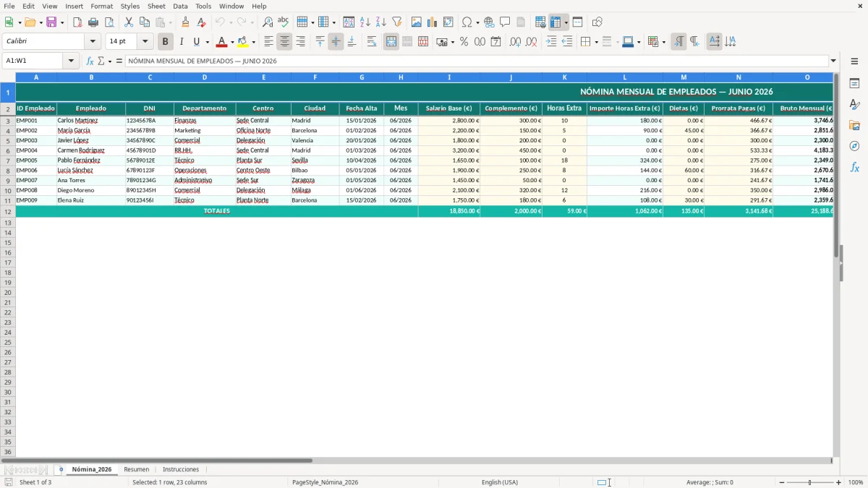Screen dimensions: 868x488
Task: Toggle Align Right
Action: pyautogui.click(x=300, y=42)
